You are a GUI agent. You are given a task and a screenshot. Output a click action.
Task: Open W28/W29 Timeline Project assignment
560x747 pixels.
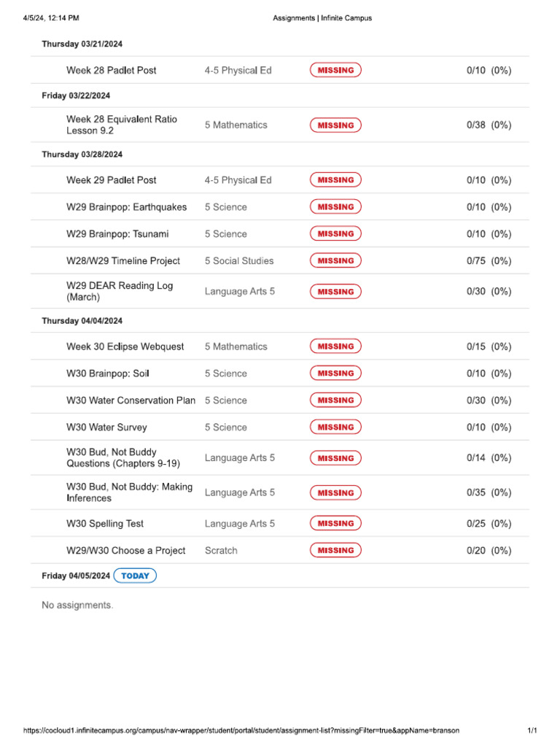tap(122, 261)
